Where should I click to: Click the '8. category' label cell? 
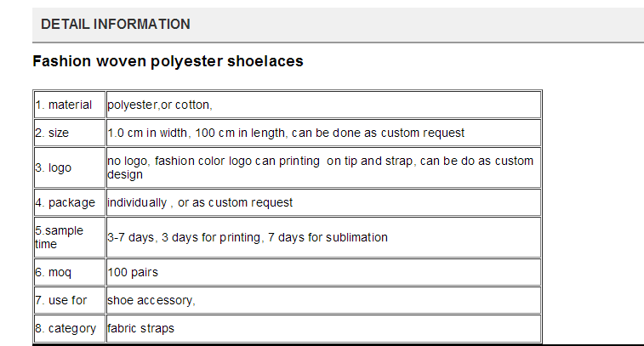[70, 328]
